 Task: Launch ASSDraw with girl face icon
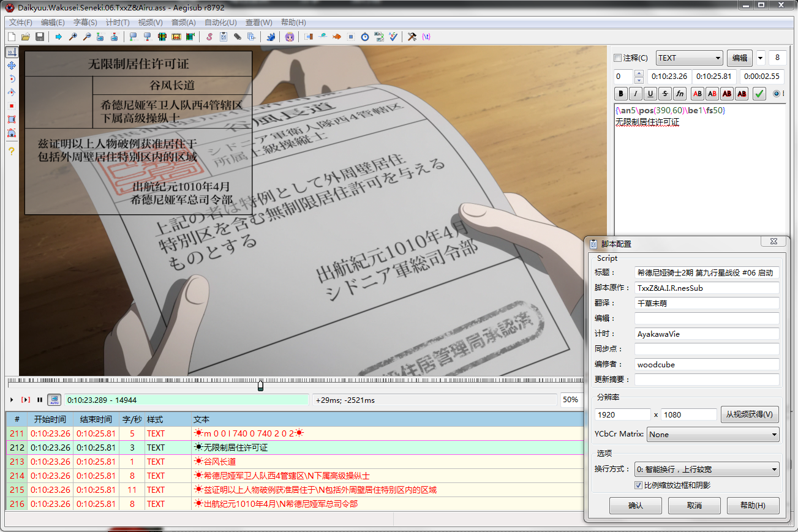click(x=290, y=37)
